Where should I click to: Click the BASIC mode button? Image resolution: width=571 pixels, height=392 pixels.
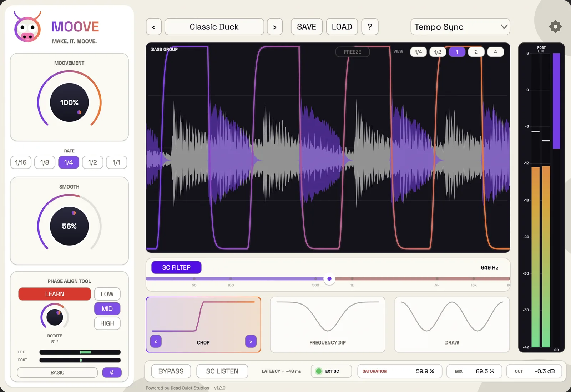pyautogui.click(x=57, y=372)
